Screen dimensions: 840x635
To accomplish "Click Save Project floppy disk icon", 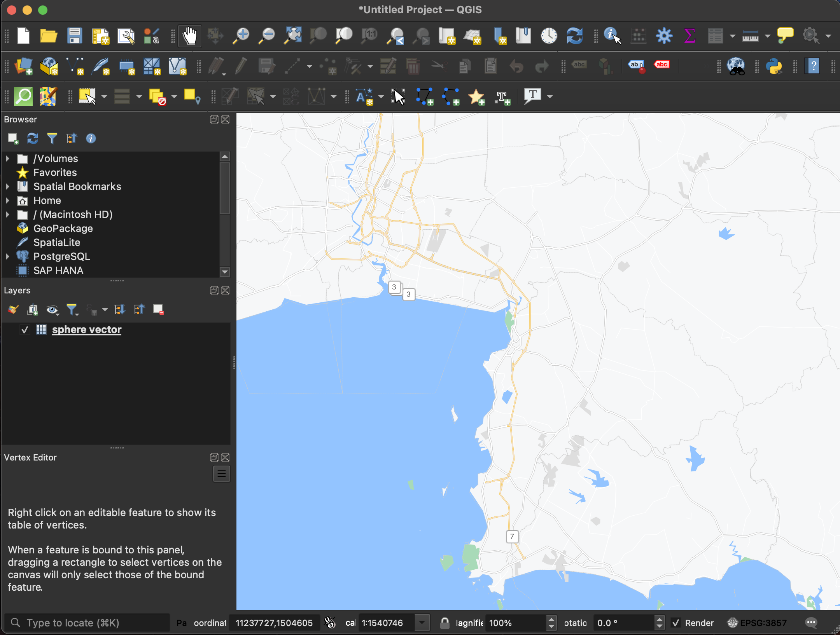I will 74,36.
